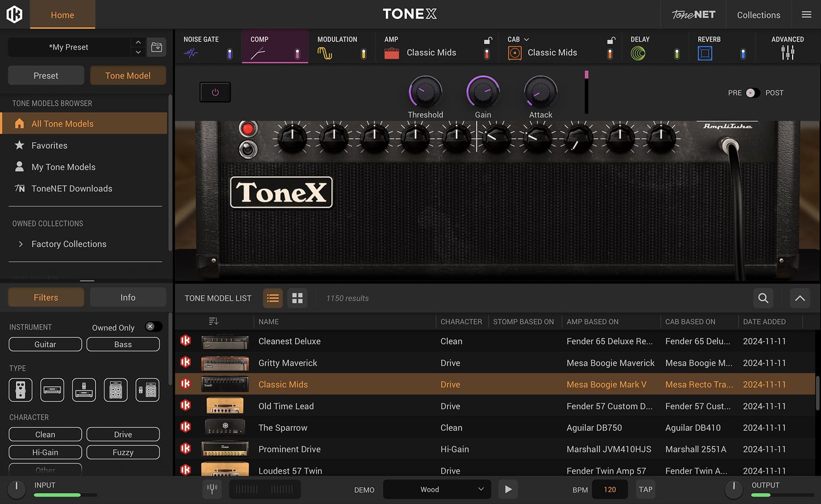Open the tuner icon in bottom bar
Viewport: 821px width, 504px height.
pyautogui.click(x=212, y=489)
